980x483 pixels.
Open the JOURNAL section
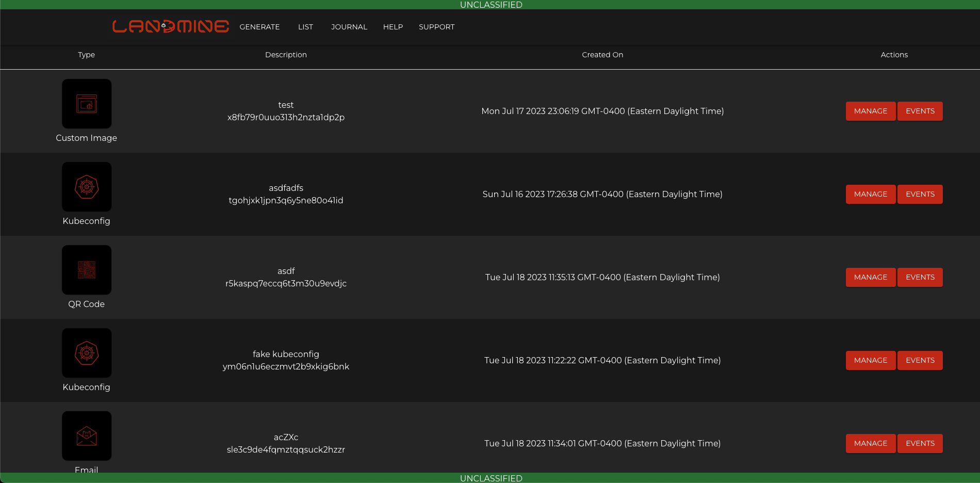click(x=349, y=27)
